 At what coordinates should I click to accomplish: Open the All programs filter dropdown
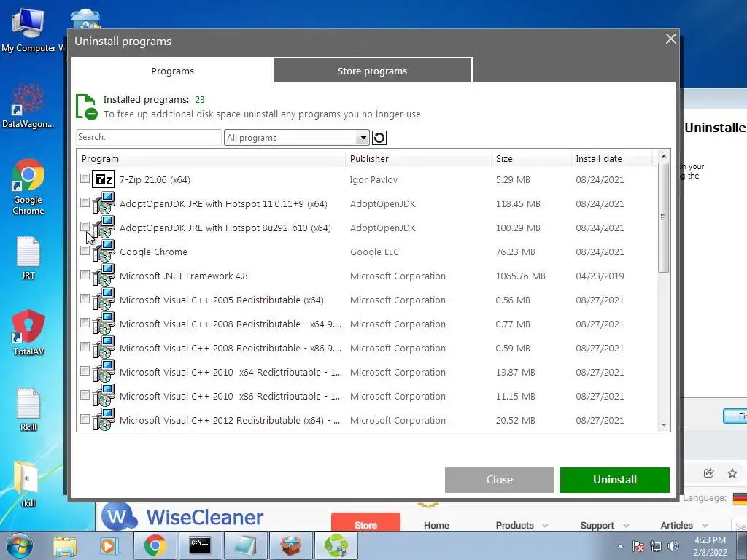point(296,138)
